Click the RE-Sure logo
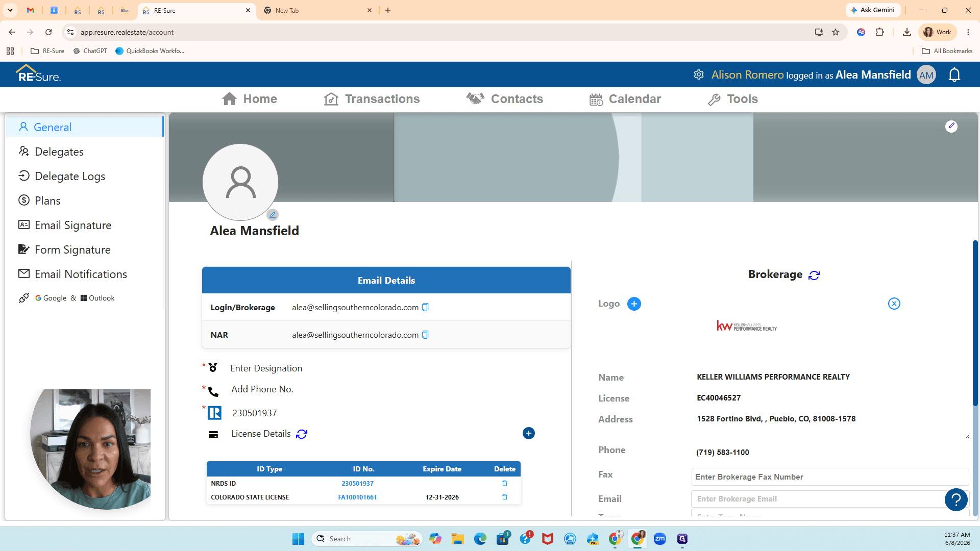This screenshot has height=551, width=980. click(x=38, y=74)
